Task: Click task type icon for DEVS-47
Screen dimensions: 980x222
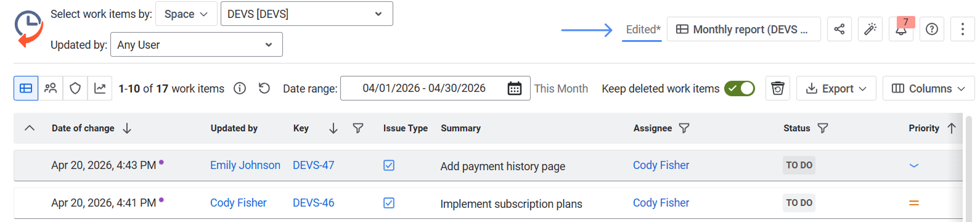Action: pos(389,165)
